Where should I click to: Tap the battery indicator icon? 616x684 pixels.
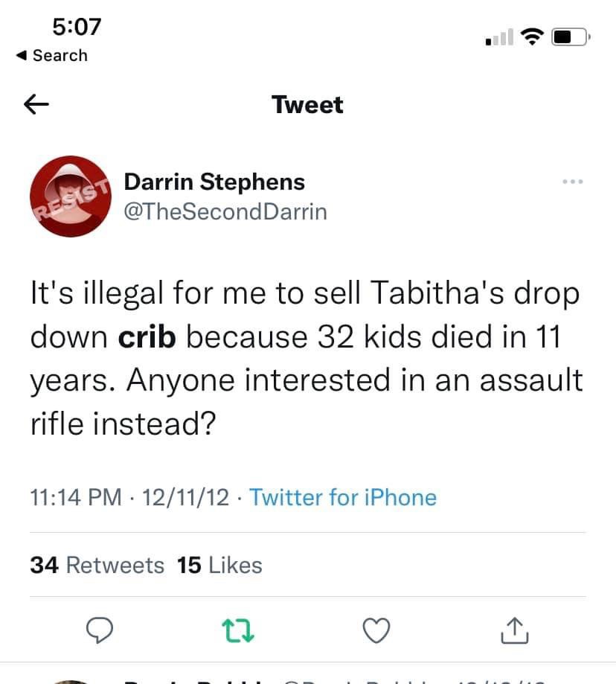pyautogui.click(x=570, y=36)
